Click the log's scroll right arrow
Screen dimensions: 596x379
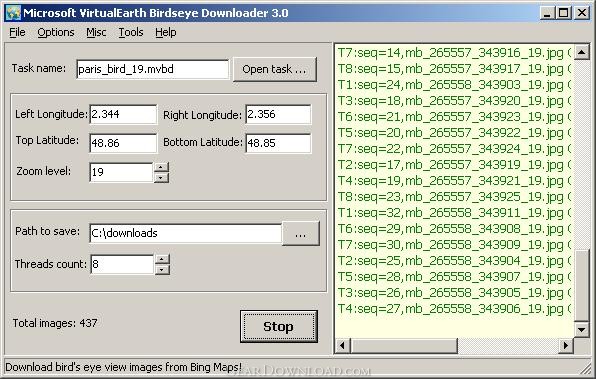pyautogui.click(x=566, y=345)
